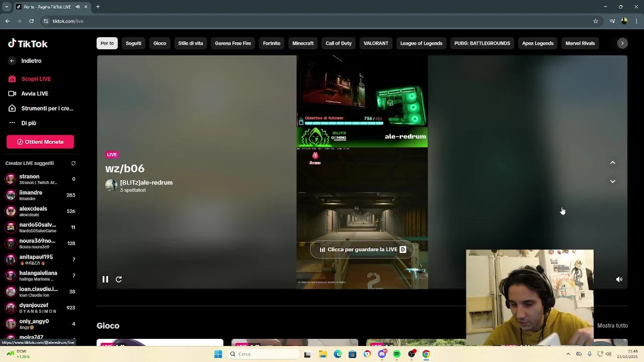The width and height of the screenshot is (644, 362).
Task: Open Strumenti per i creator
Action: 47,108
